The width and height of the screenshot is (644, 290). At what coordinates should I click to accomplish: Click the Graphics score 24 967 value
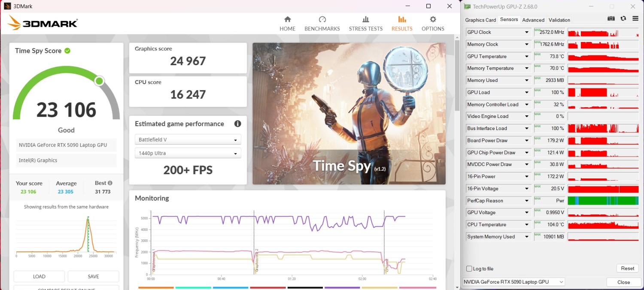(188, 61)
